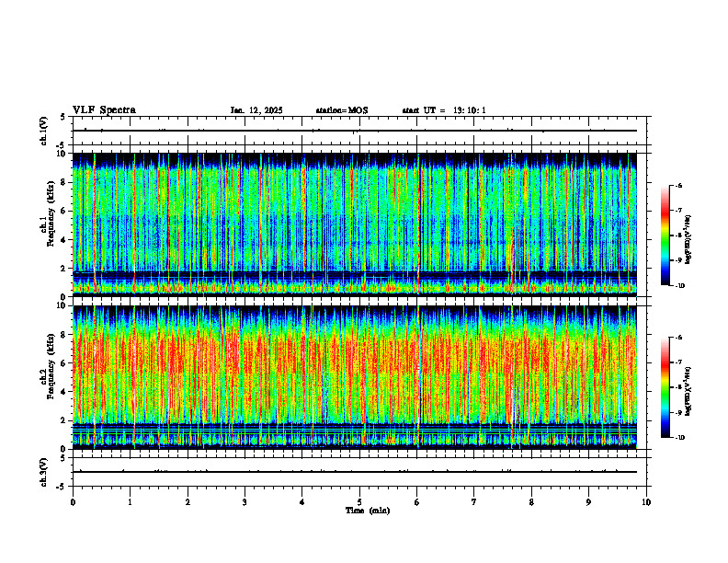Click the "VLF Spectra" plot title

coord(104,110)
